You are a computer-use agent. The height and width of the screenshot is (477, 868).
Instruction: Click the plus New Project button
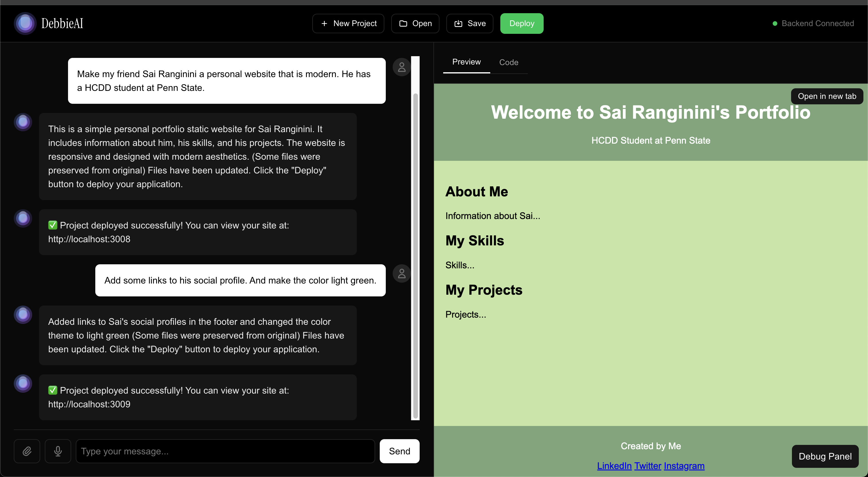pos(348,23)
